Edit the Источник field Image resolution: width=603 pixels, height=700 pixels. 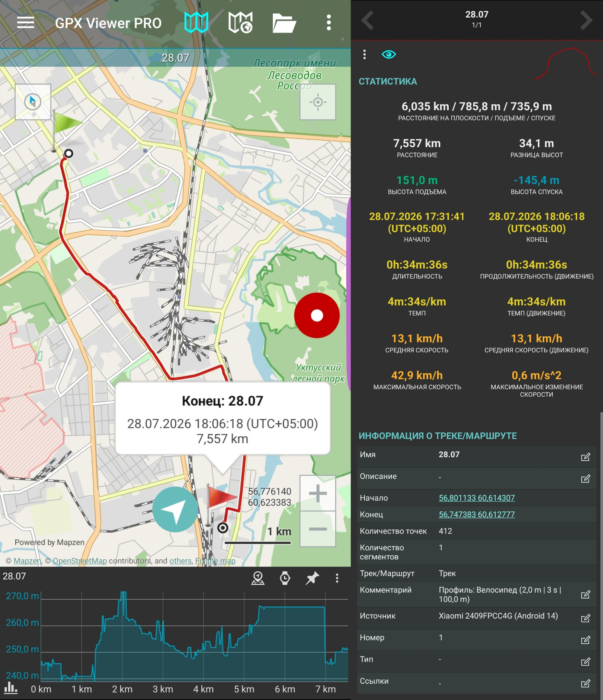(585, 618)
